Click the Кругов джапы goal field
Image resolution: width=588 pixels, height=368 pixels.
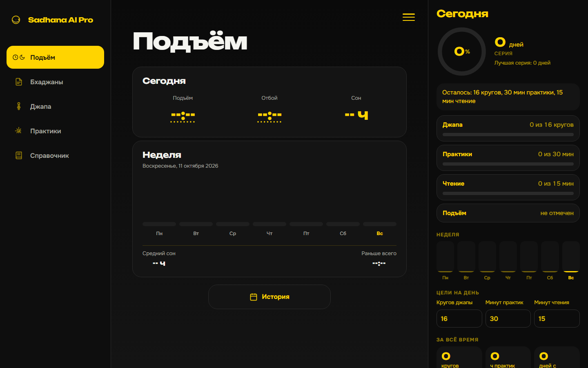point(459,319)
